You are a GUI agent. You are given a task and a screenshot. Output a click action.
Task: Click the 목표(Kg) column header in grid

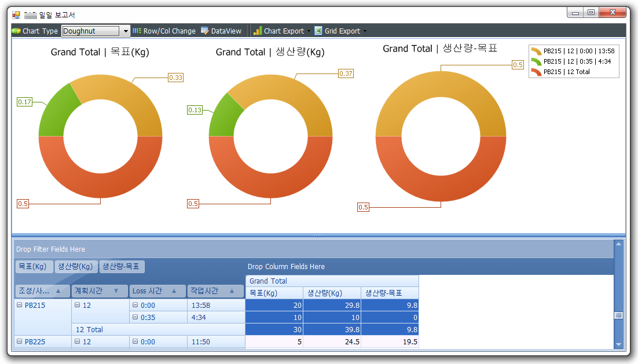274,293
